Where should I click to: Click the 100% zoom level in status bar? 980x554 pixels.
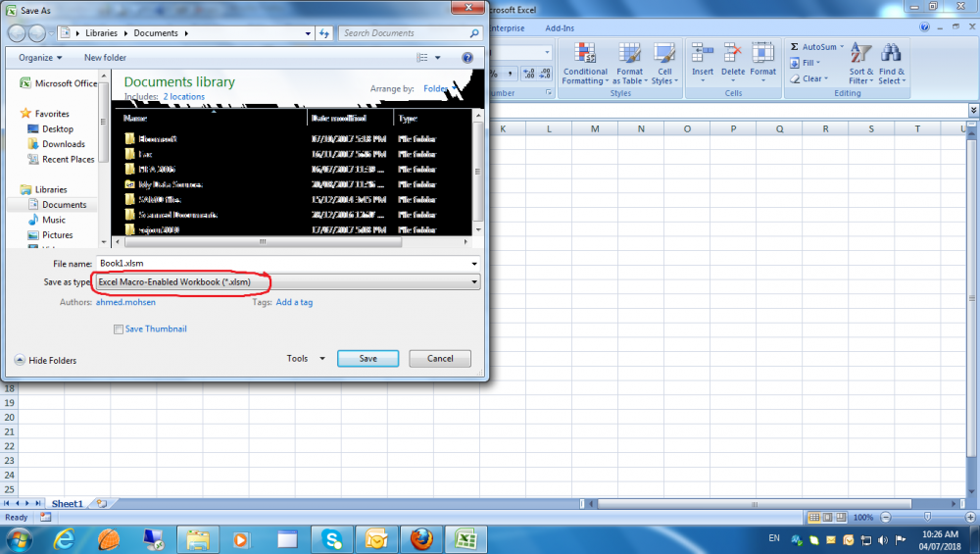tap(863, 518)
